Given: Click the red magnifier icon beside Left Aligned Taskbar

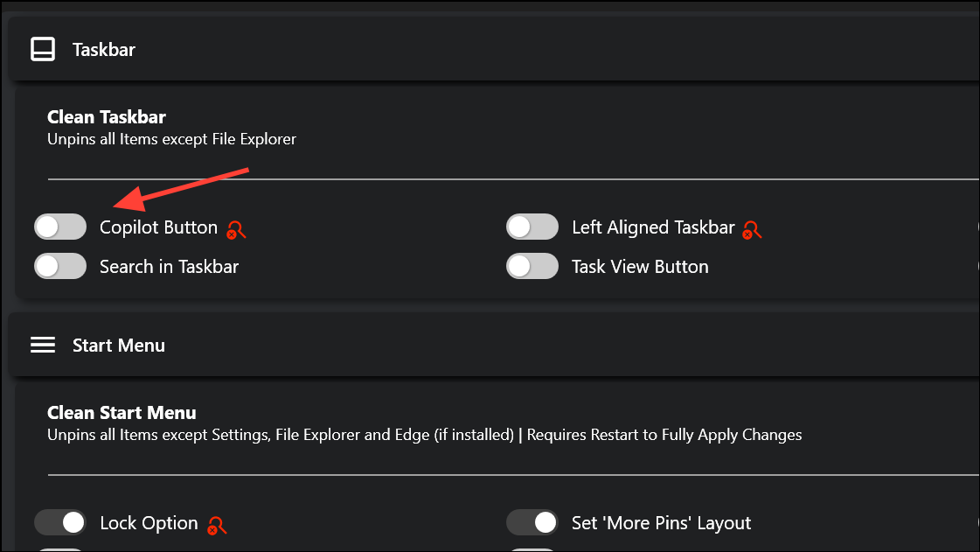Looking at the screenshot, I should pyautogui.click(x=752, y=230).
